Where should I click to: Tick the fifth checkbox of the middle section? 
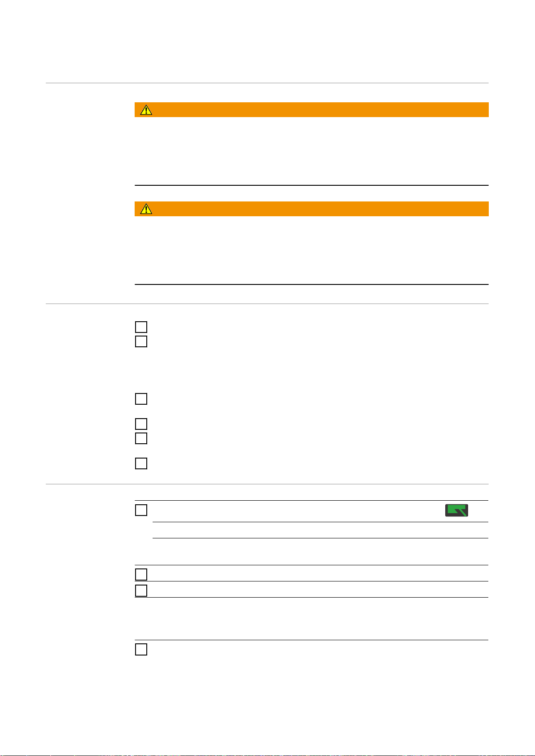pyautogui.click(x=141, y=438)
